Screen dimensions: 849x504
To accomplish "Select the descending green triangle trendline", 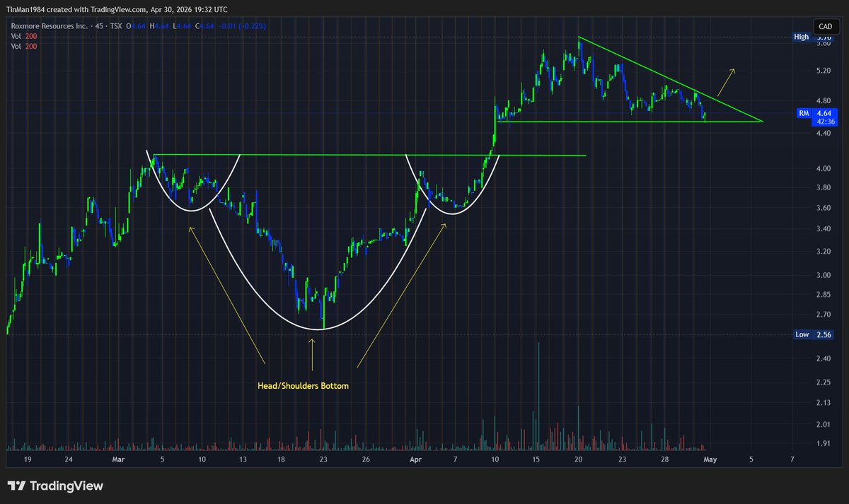I will pos(670,79).
